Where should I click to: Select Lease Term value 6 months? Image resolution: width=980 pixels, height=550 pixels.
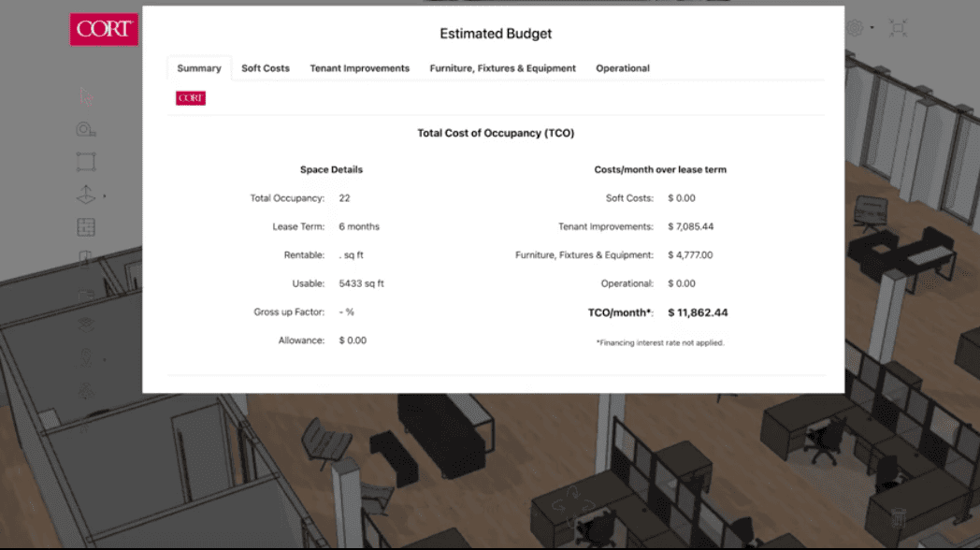pyautogui.click(x=359, y=226)
